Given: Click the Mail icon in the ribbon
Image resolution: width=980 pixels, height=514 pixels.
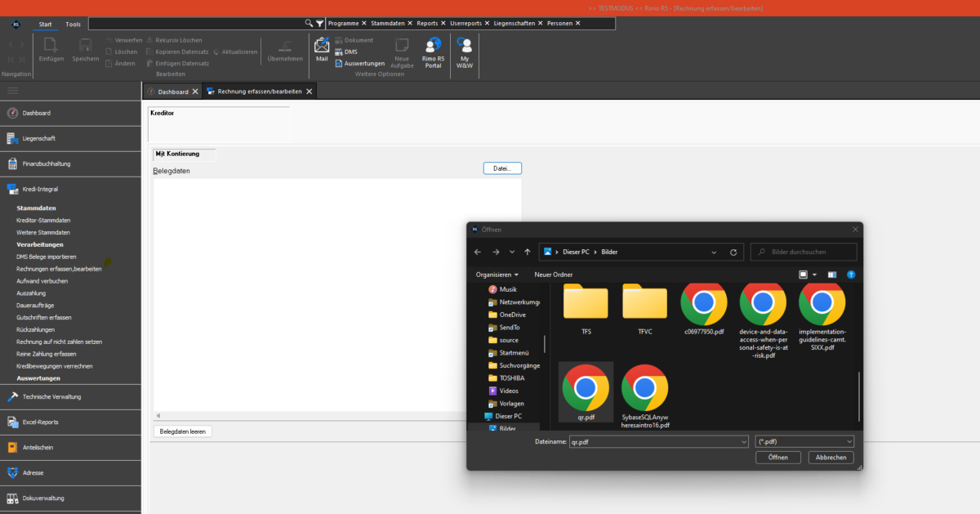Looking at the screenshot, I should tap(322, 49).
